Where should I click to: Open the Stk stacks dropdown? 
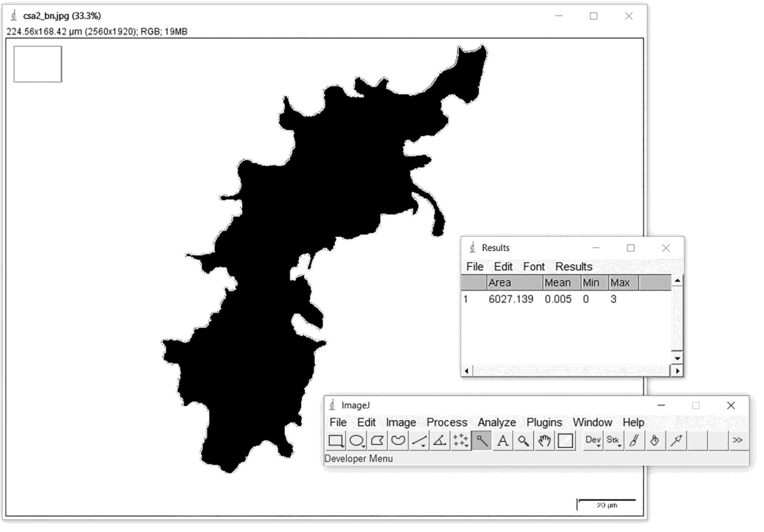tap(613, 441)
